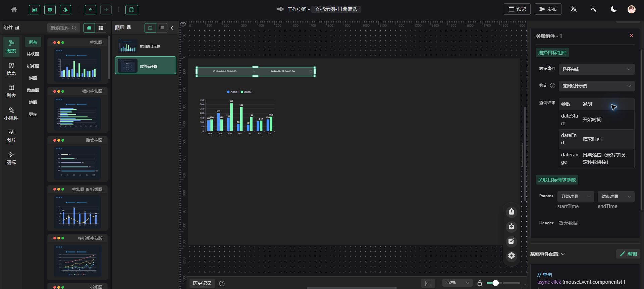The height and width of the screenshot is (289, 644).
Task: Select the 小组件 category in sidebar
Action: point(11,114)
